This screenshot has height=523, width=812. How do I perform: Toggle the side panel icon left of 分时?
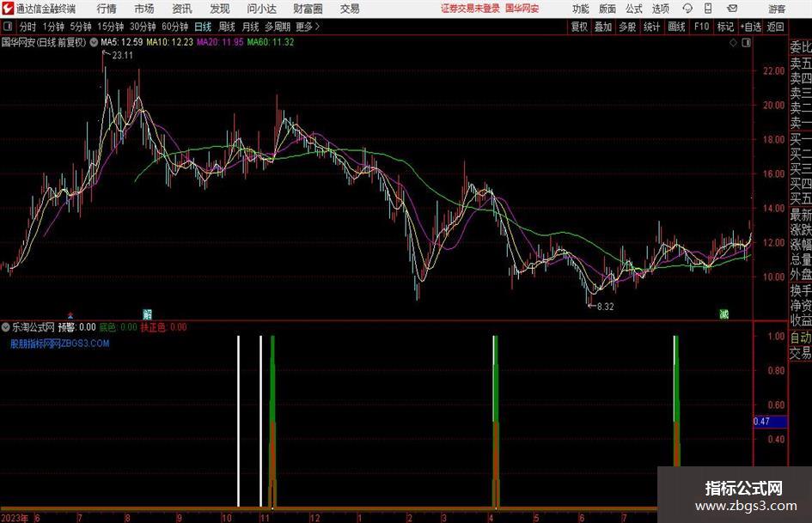tap(7, 27)
